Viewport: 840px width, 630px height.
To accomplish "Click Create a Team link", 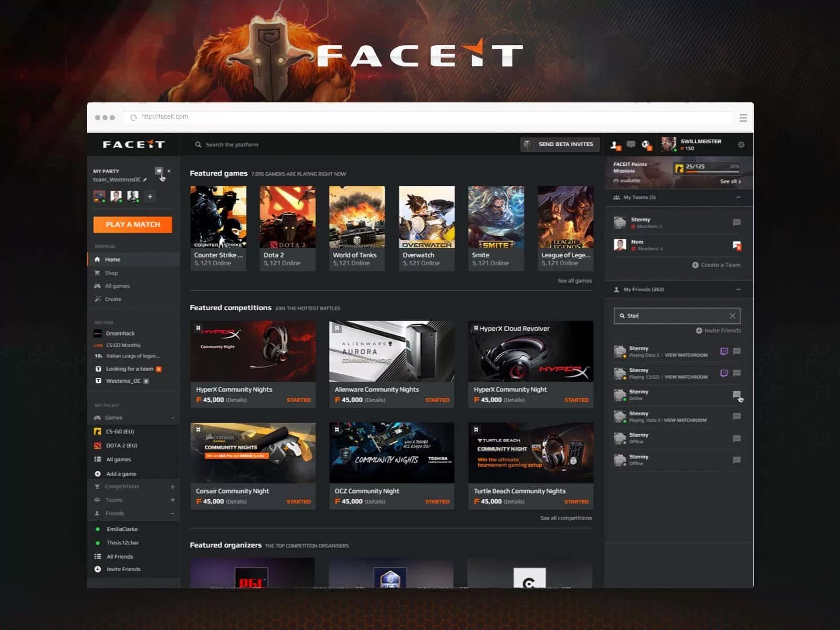I will (716, 265).
